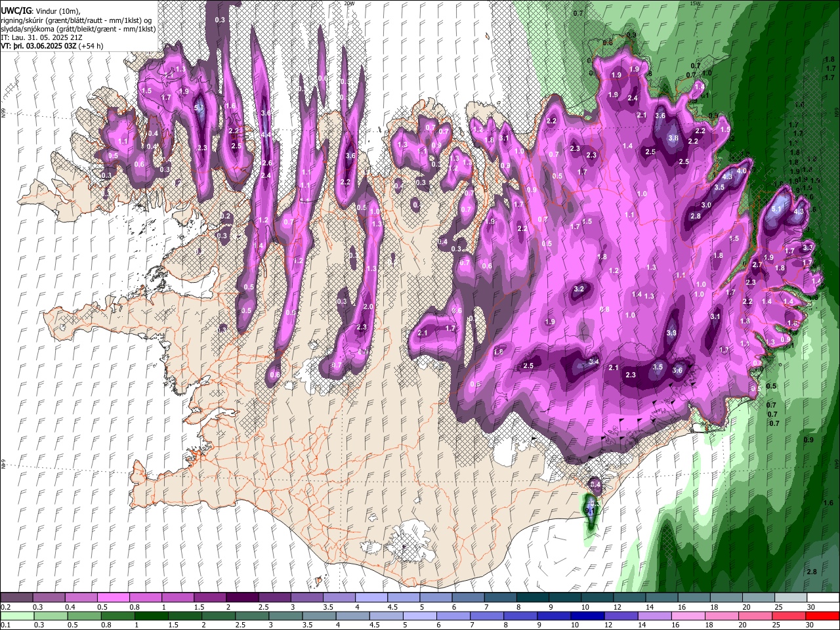Viewport: 840px width, 630px height.
Task: Pick the 8 royal blue swatch in the lower scale
Action: click(520, 616)
